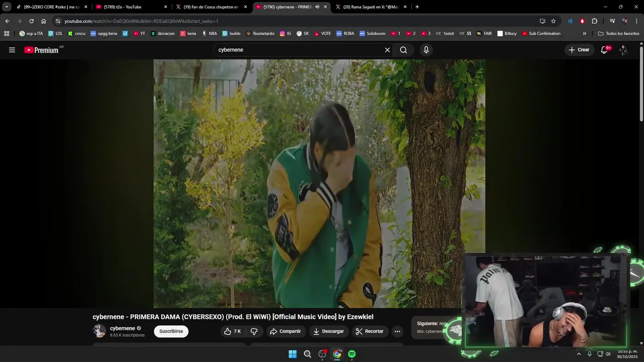Open YouTube notifications bell

tap(605, 50)
